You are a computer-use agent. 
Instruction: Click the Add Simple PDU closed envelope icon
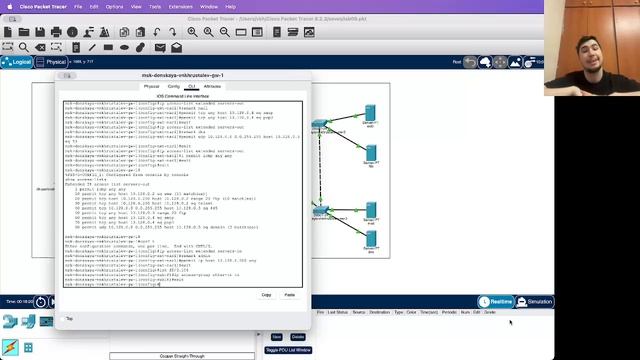tap(160, 47)
